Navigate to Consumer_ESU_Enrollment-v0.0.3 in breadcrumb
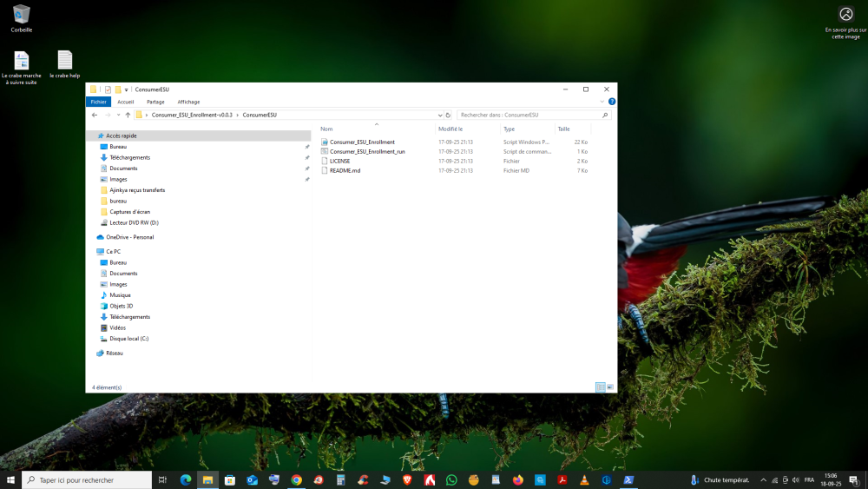Image resolution: width=868 pixels, height=489 pixels. tap(192, 115)
